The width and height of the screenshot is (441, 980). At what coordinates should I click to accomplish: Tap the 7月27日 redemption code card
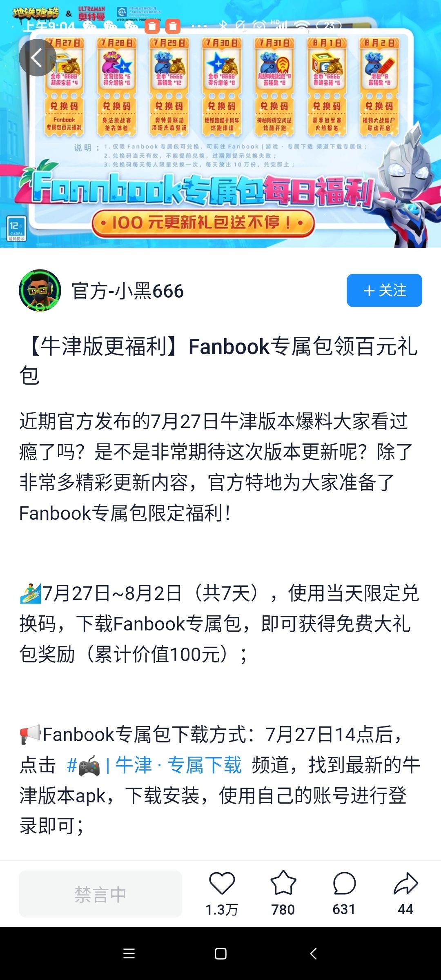(64, 86)
